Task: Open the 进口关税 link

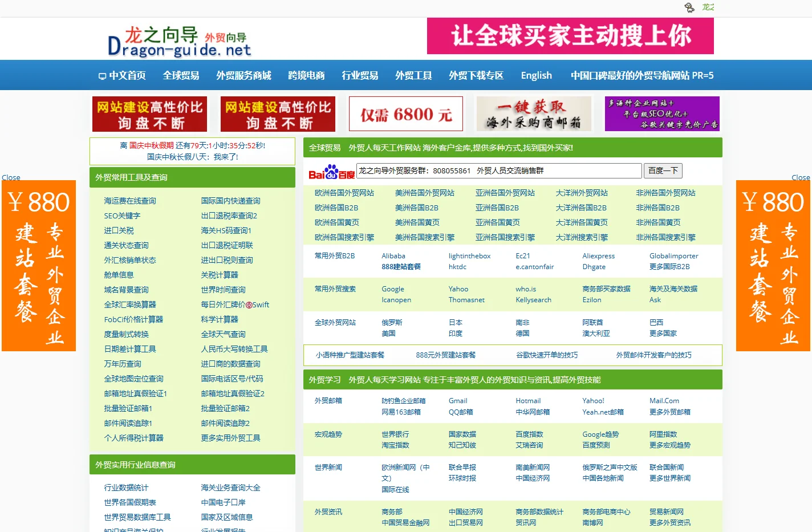Action: pos(119,230)
